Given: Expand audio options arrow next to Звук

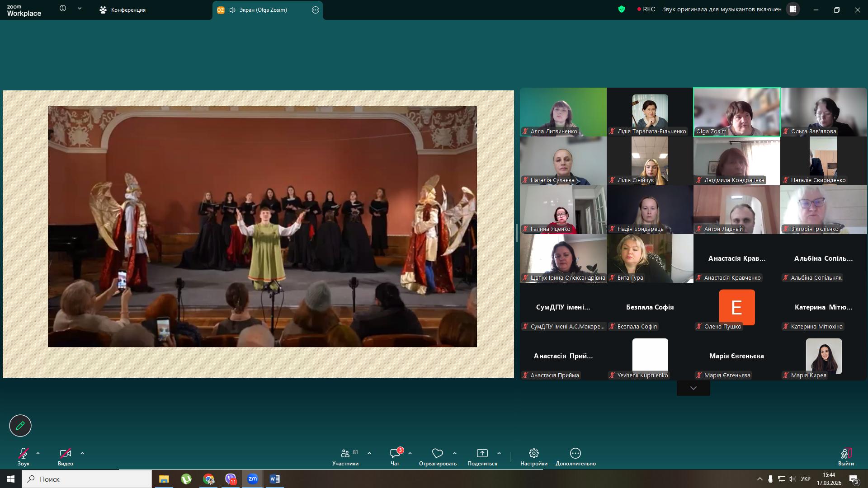Looking at the screenshot, I should [x=38, y=453].
